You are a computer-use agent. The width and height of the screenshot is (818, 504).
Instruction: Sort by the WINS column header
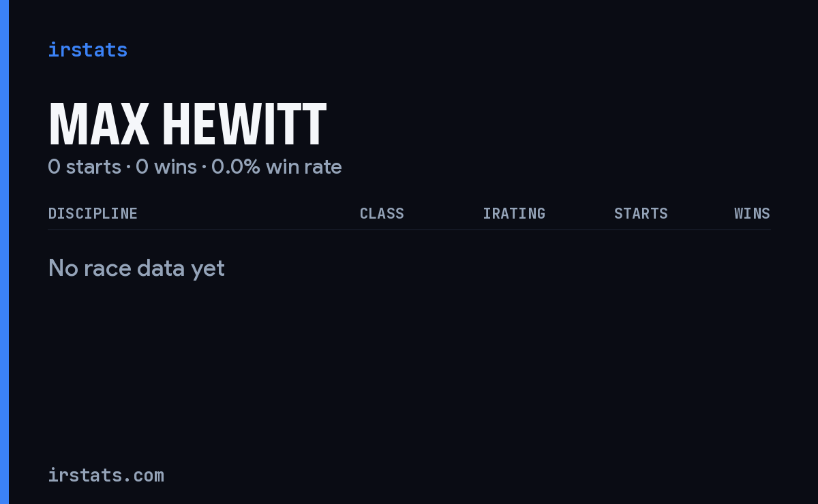[752, 213]
